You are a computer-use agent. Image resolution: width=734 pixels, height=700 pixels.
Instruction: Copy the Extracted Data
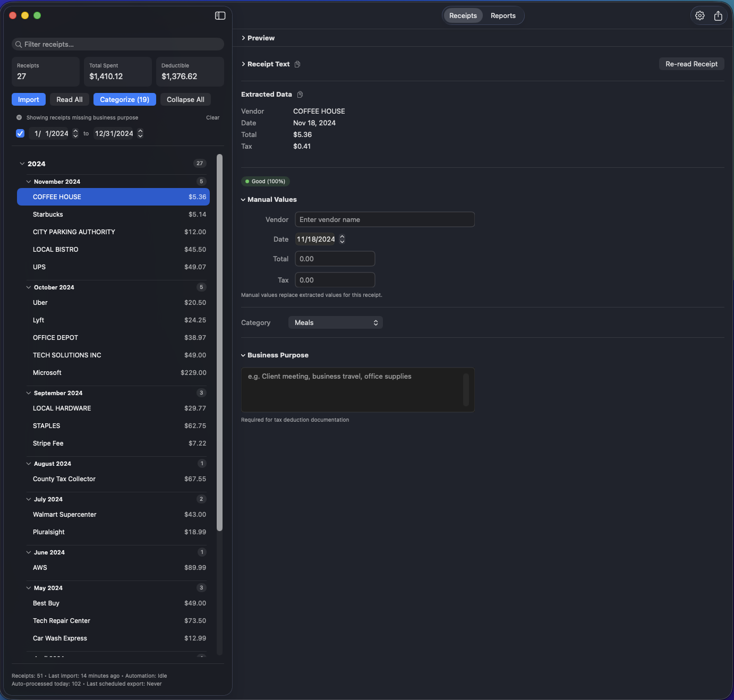pos(300,94)
